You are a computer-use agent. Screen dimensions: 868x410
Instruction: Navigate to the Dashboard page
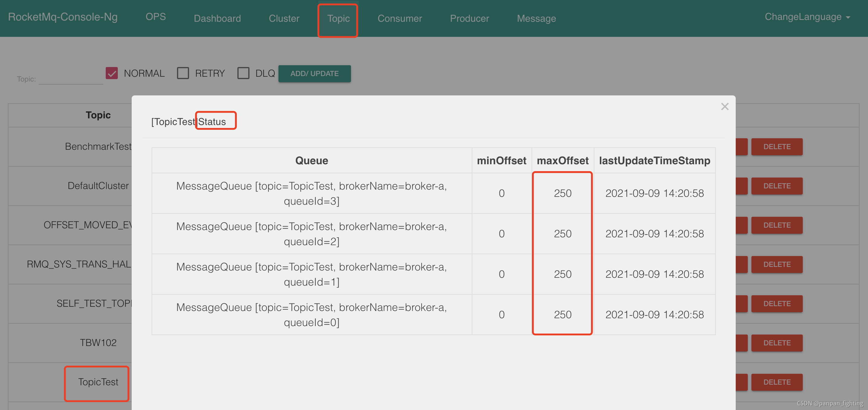pos(217,18)
